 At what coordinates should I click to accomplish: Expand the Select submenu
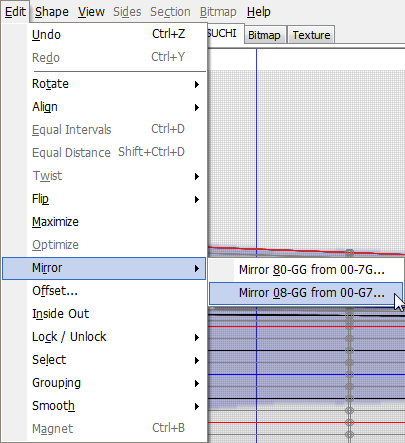104,360
